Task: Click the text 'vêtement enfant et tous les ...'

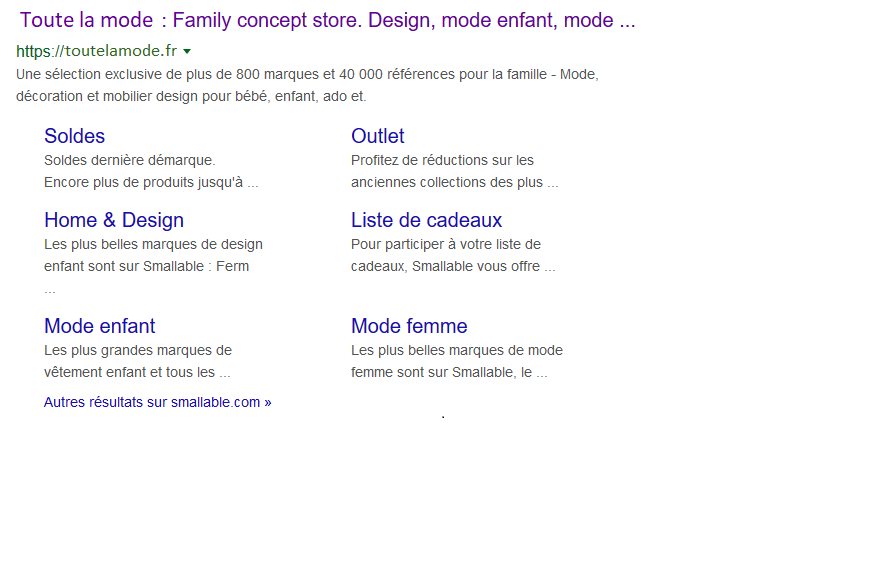Action: click(x=137, y=372)
